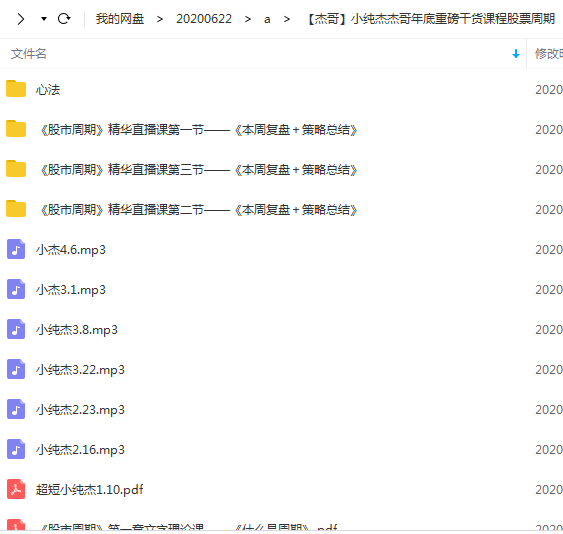563x534 pixels.
Task: Click folder icon of 精华直播课第二节
Action: click(16, 209)
